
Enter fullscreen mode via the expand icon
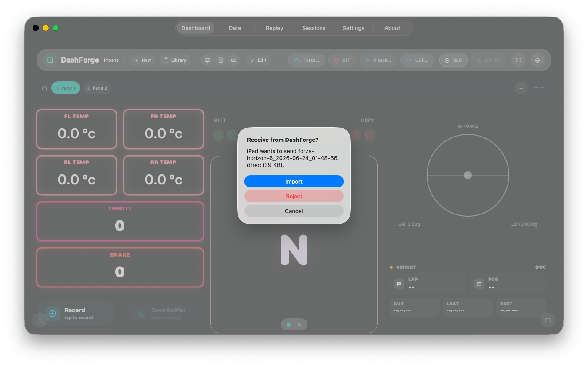[x=518, y=60]
